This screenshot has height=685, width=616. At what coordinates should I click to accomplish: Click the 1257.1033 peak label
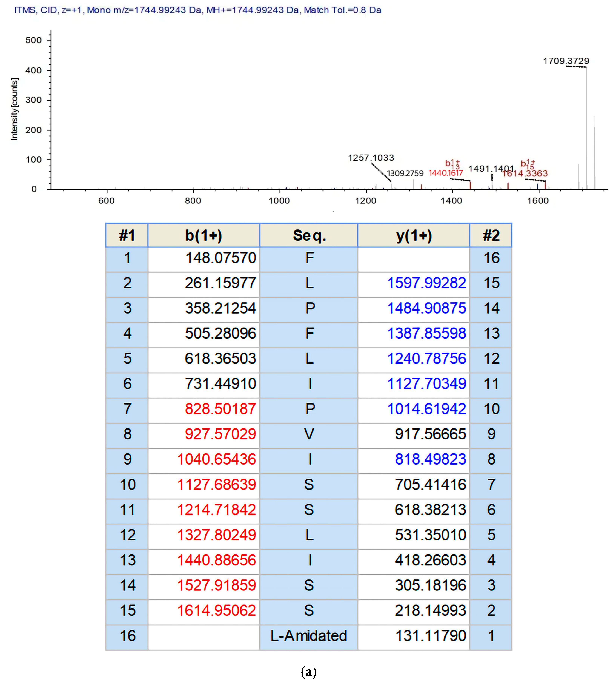371,158
